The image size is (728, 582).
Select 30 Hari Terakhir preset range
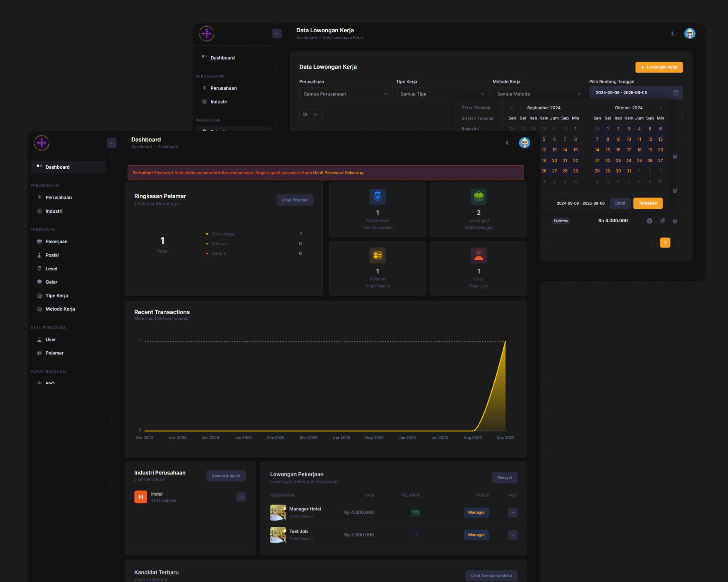pos(478,119)
